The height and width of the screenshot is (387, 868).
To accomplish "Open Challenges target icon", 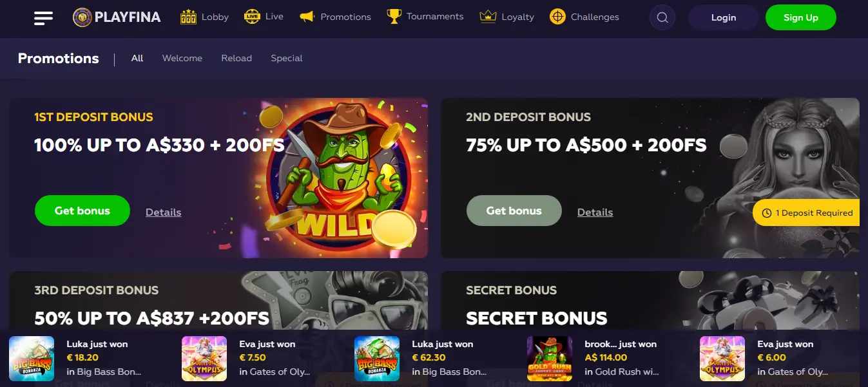I will (x=557, y=17).
